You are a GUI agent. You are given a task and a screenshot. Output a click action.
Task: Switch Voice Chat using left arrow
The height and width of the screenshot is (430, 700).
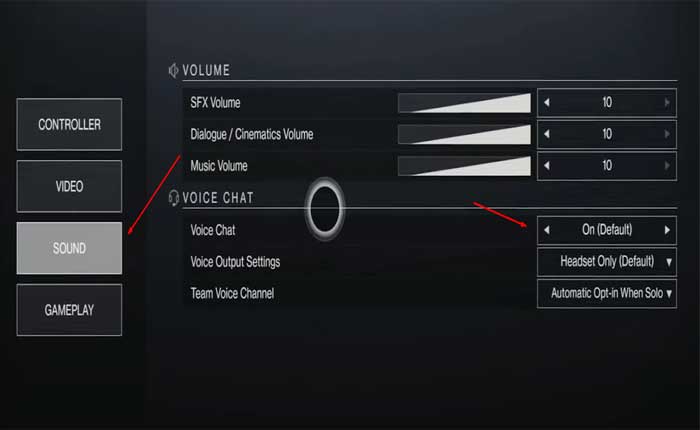pos(547,230)
